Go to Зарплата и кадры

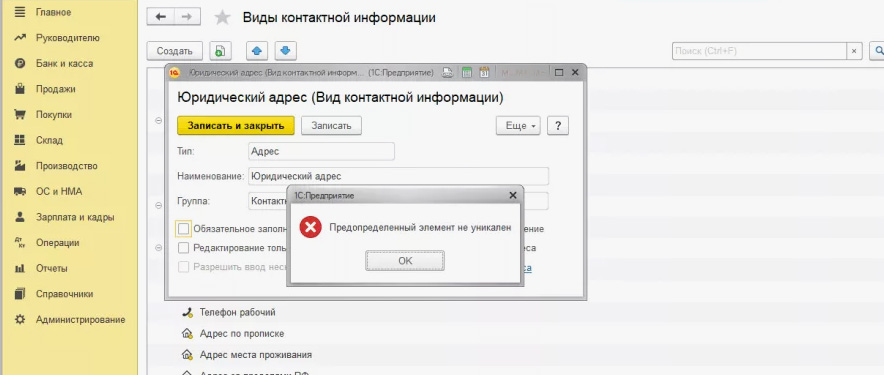click(x=75, y=217)
